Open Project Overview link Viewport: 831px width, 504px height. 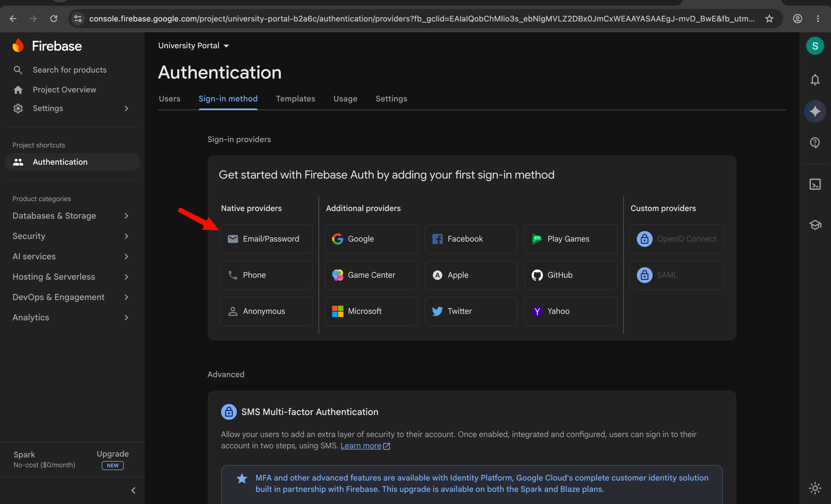[x=64, y=90]
